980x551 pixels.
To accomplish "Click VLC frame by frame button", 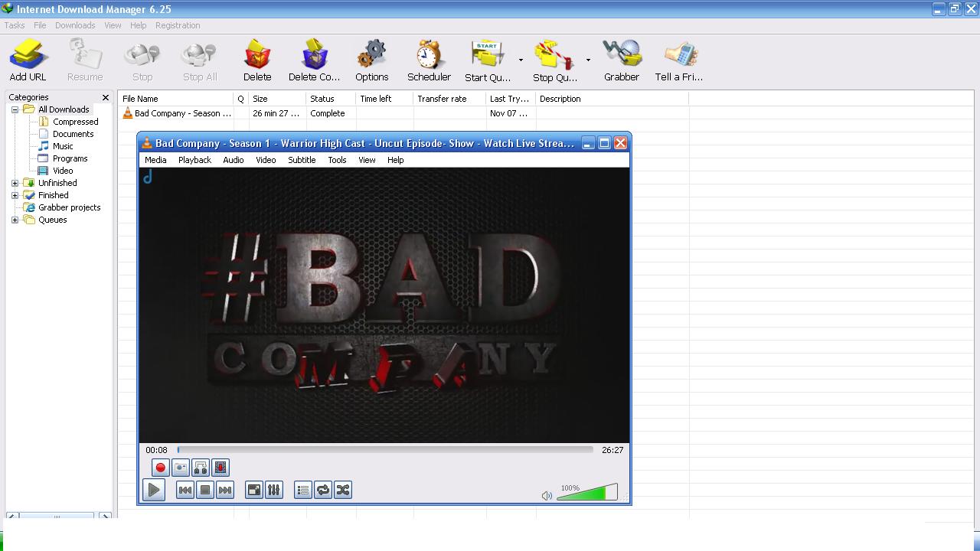I will 220,468.
